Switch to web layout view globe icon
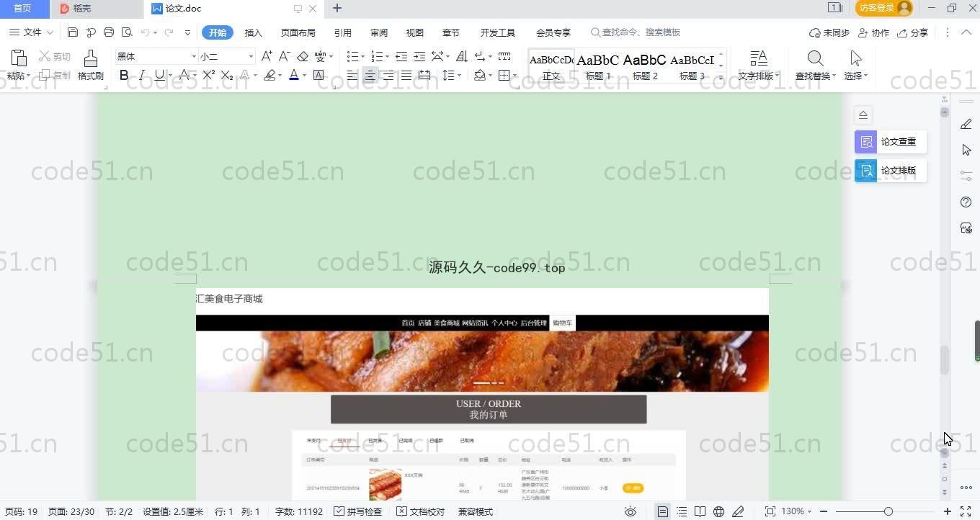 [718, 511]
